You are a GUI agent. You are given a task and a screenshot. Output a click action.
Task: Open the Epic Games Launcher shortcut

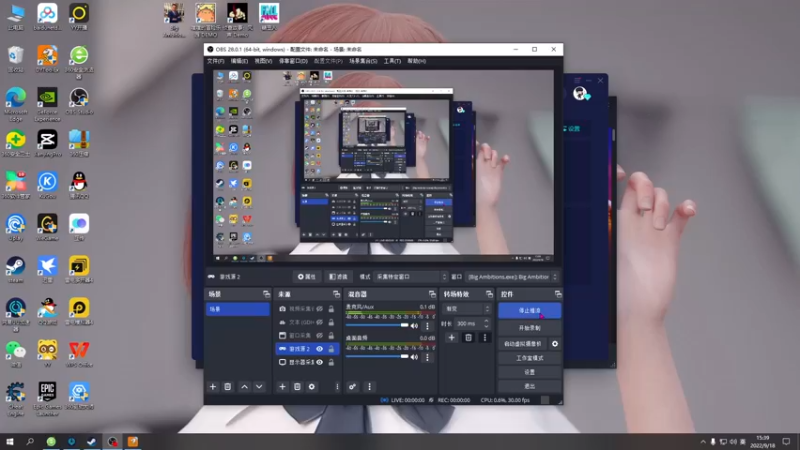(x=47, y=399)
